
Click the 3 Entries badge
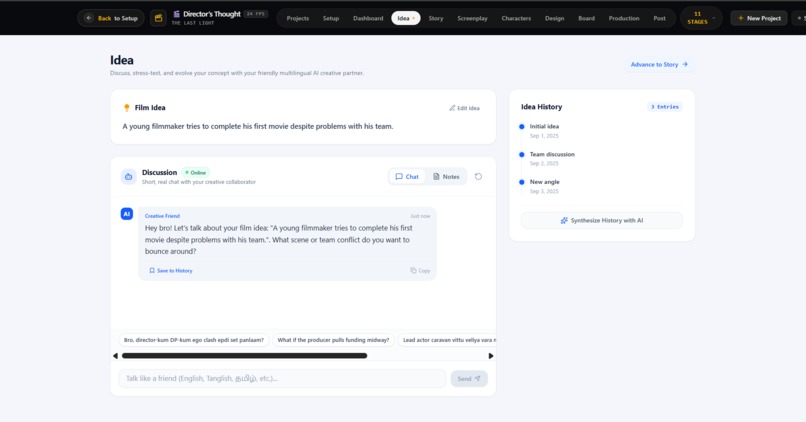(665, 107)
